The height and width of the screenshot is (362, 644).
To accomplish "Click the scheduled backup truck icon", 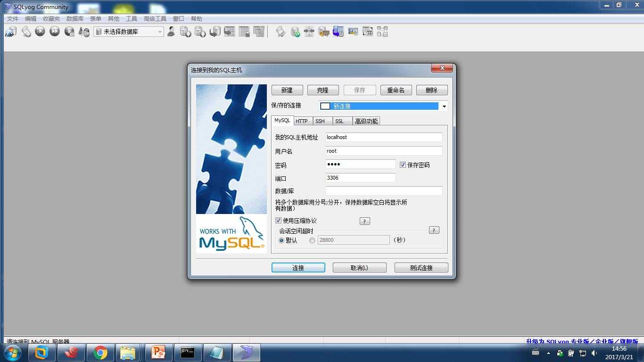I will pos(324,32).
